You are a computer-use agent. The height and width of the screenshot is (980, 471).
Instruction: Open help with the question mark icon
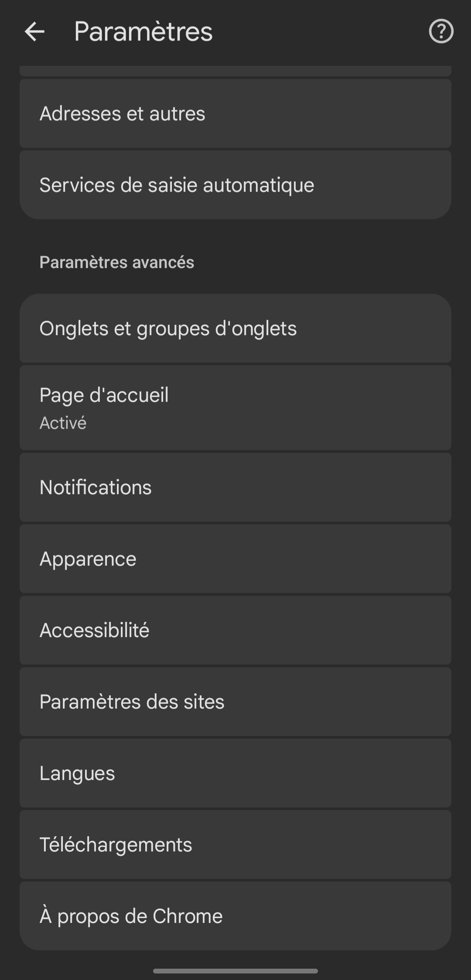[441, 31]
